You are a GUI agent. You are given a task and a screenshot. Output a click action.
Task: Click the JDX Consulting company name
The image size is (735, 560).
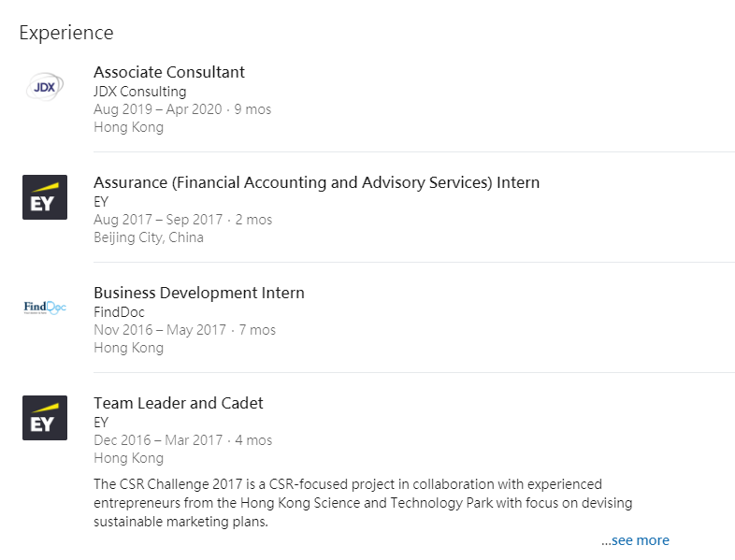(140, 92)
